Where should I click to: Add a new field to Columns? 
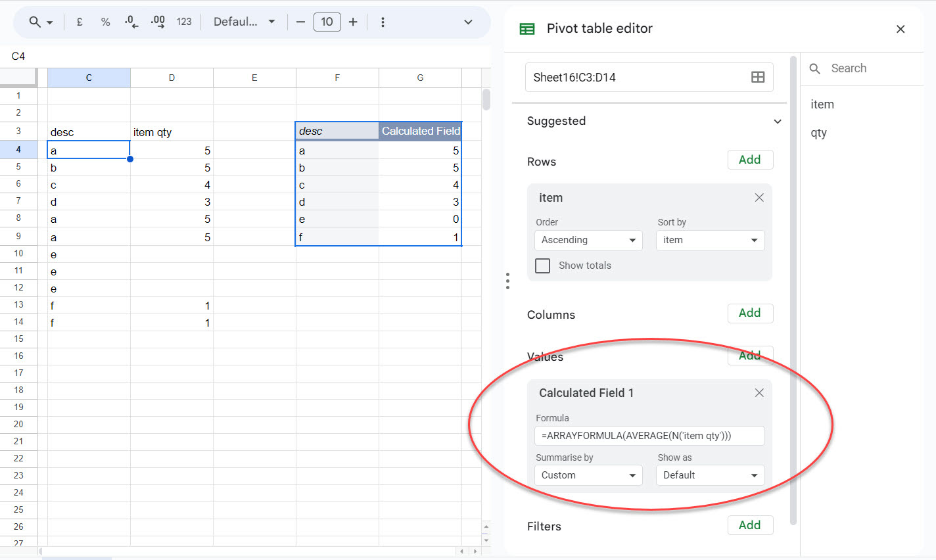point(750,314)
